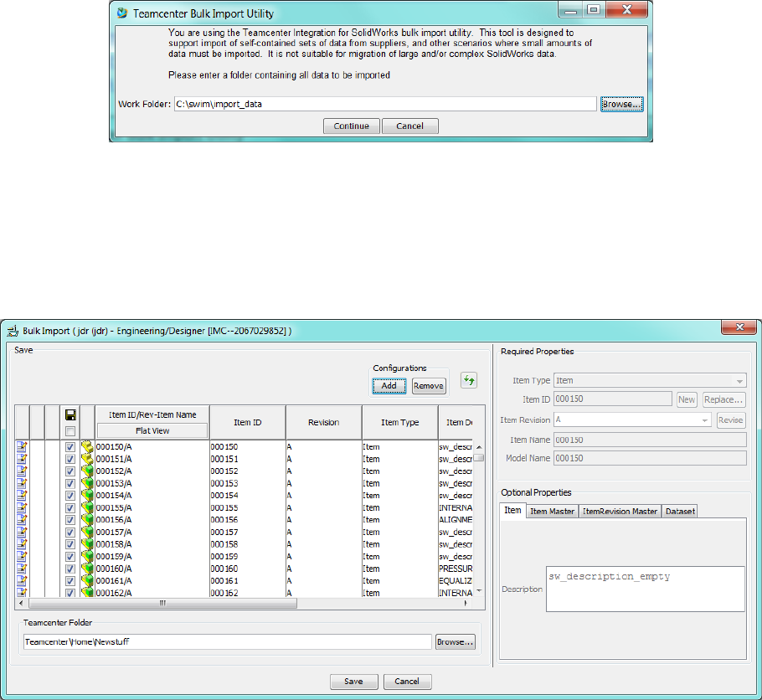Click the green refresh arrows icon
The image size is (762, 700).
469,380
